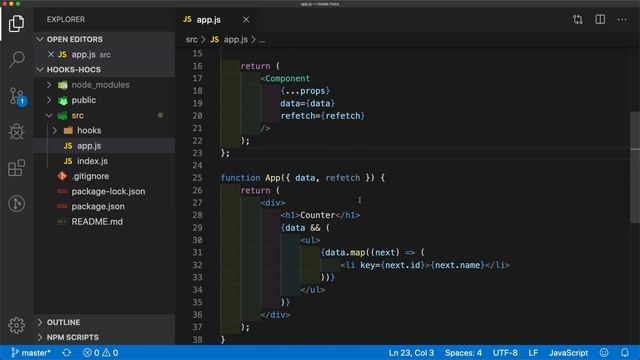The height and width of the screenshot is (360, 640).
Task: Open More Actions ellipsis in editor toolbar
Action: pos(622,19)
